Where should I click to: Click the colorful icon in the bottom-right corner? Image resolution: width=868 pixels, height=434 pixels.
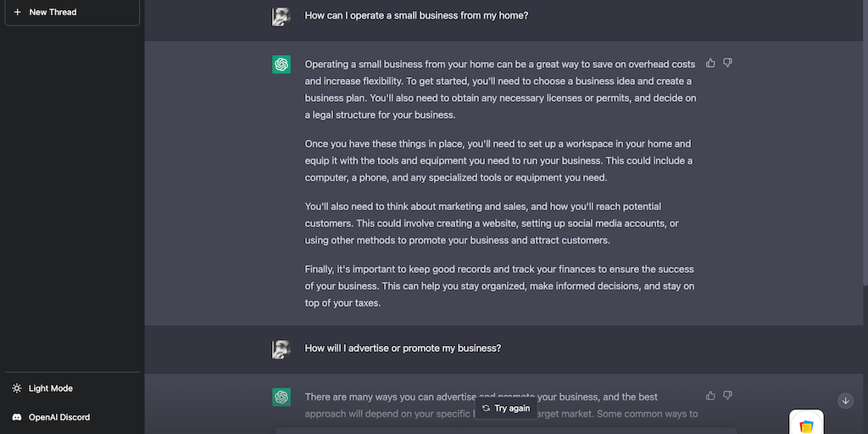(806, 425)
